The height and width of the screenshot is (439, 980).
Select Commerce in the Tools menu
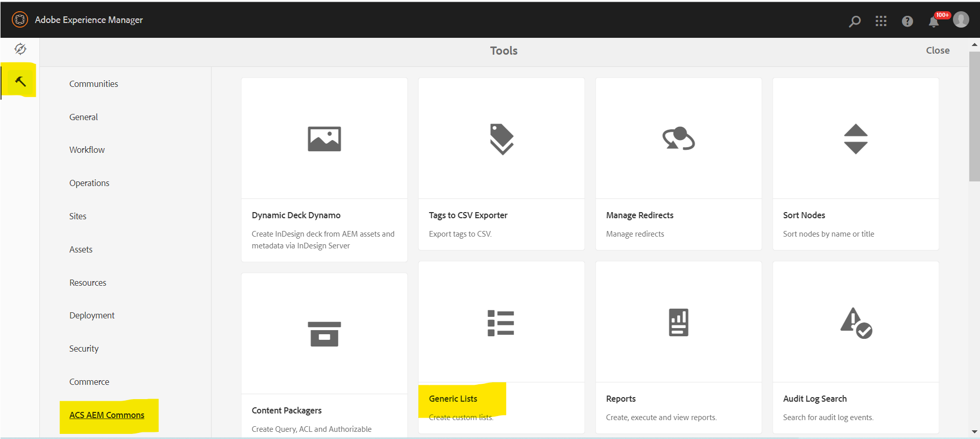point(89,382)
